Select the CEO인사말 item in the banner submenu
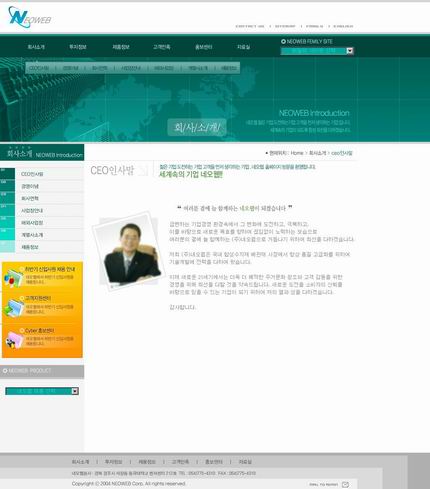The width and height of the screenshot is (430, 489). (39, 68)
